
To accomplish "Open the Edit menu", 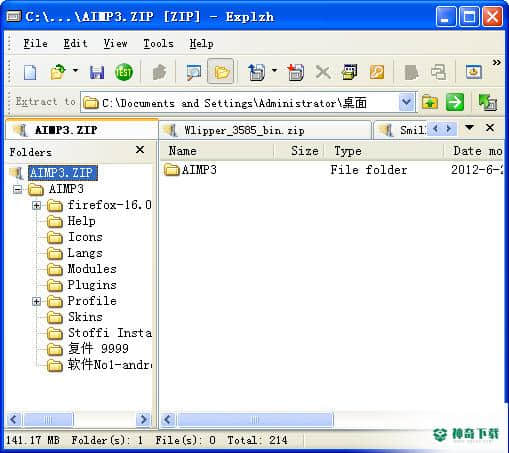I will (x=75, y=43).
